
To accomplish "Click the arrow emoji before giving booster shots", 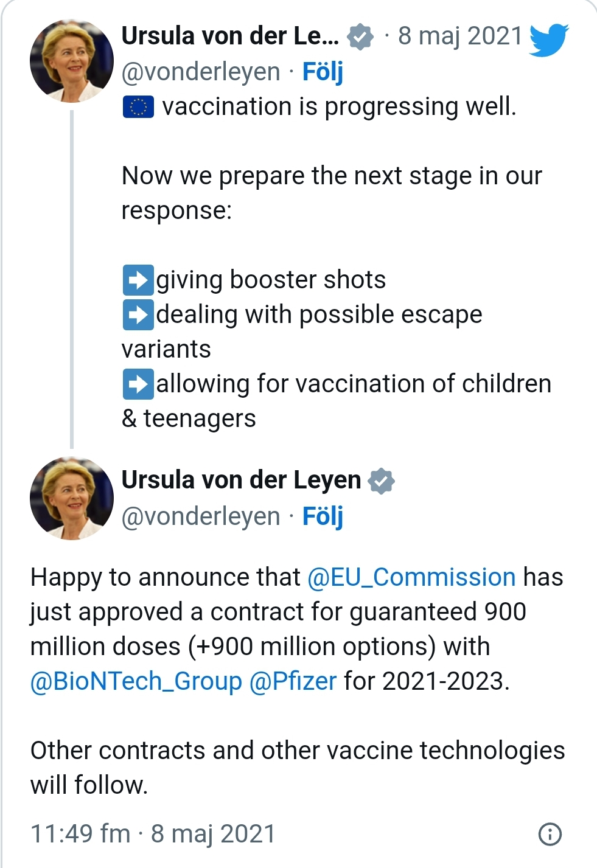I will (138, 280).
